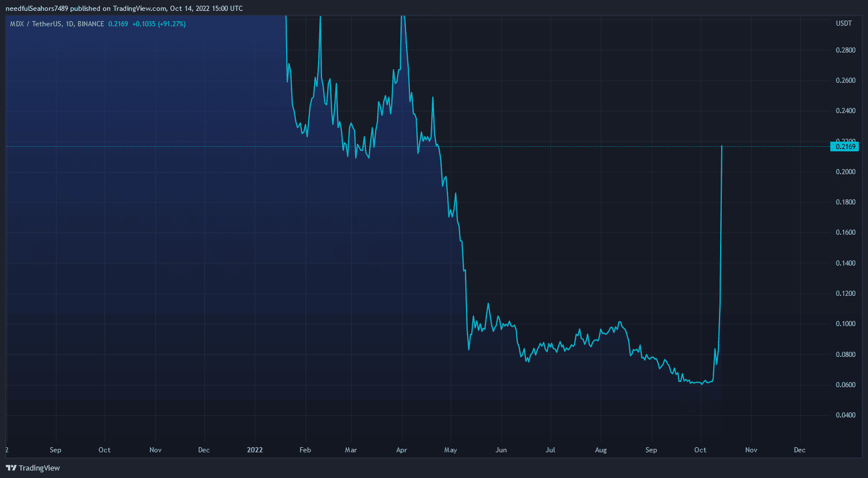
Task: Select the 0.1000 price scale label
Action: (845, 324)
